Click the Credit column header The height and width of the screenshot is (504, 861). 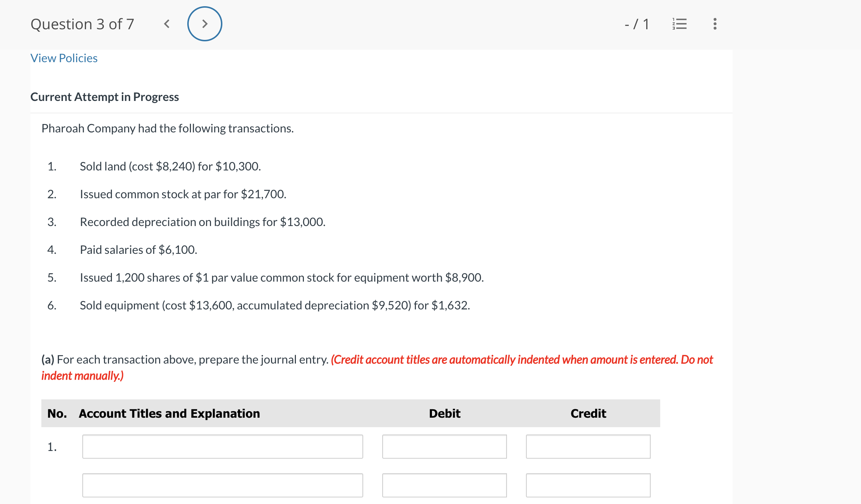click(588, 413)
